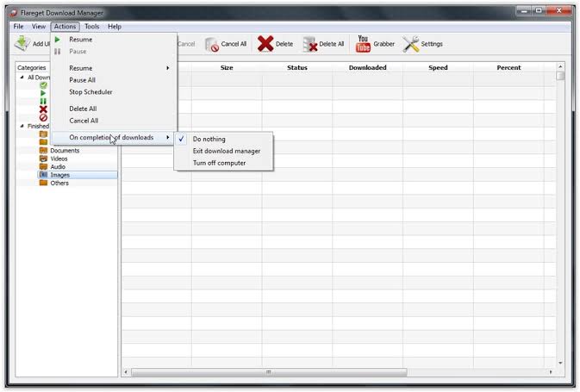The image size is (580, 392).
Task: Click the Audio folder icon
Action: point(43,167)
